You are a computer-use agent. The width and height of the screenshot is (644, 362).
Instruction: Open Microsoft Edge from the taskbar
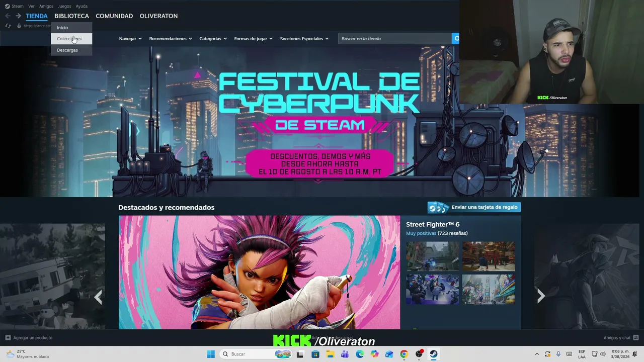(360, 354)
